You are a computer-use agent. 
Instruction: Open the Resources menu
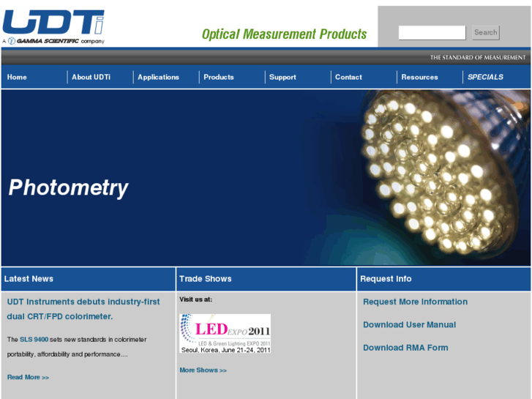419,77
